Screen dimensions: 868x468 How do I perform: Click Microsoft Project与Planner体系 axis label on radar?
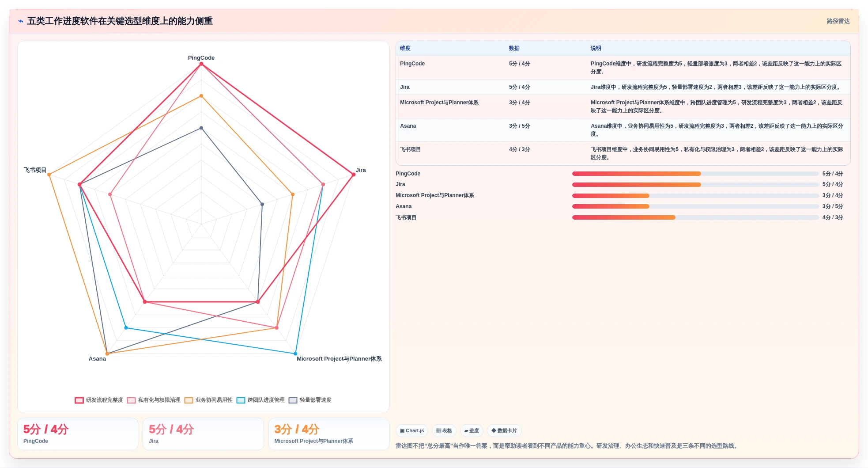pos(339,359)
